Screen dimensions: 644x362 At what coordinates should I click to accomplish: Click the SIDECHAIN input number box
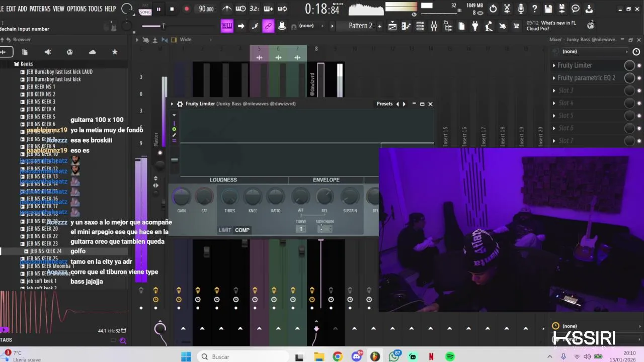coord(325,229)
